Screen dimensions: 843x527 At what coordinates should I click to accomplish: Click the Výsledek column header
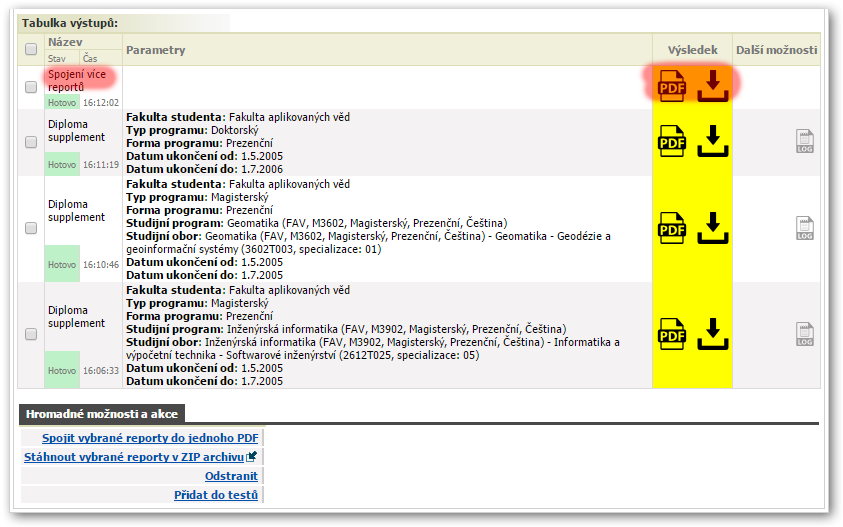(x=692, y=50)
